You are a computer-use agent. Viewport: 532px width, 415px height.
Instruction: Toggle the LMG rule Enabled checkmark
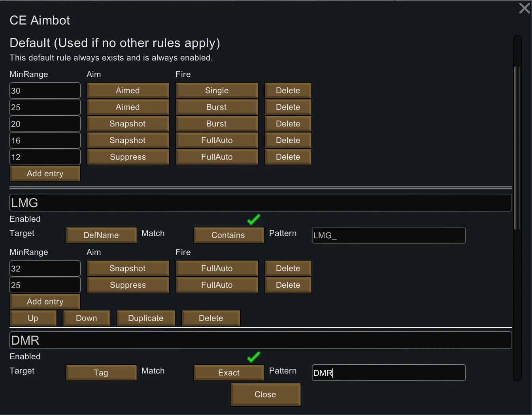coord(253,219)
